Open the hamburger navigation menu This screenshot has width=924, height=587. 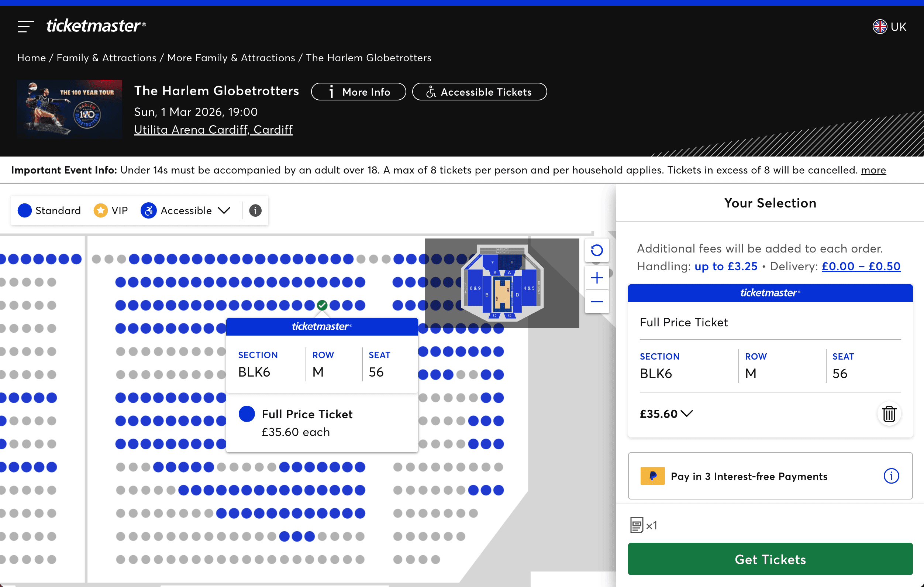tap(25, 26)
